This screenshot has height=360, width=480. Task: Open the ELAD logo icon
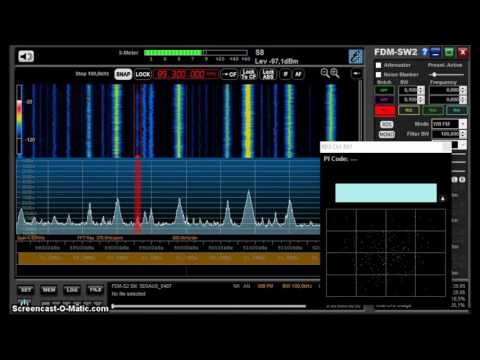pos(355,56)
